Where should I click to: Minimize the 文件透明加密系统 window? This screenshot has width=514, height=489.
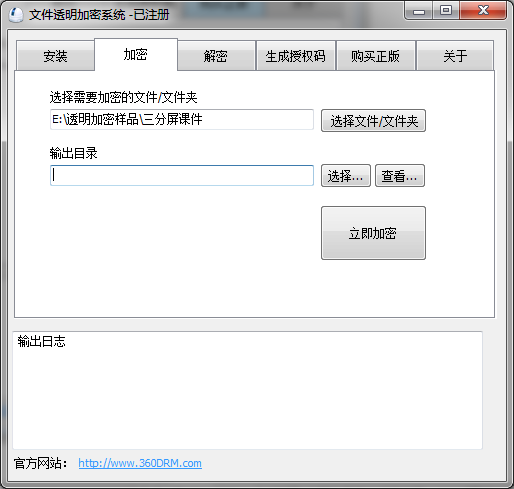[x=419, y=11]
